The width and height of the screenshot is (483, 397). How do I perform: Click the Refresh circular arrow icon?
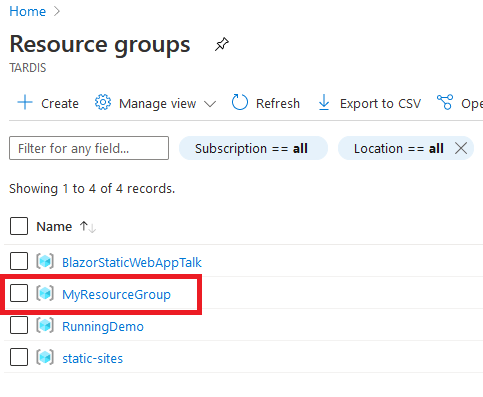tap(240, 102)
